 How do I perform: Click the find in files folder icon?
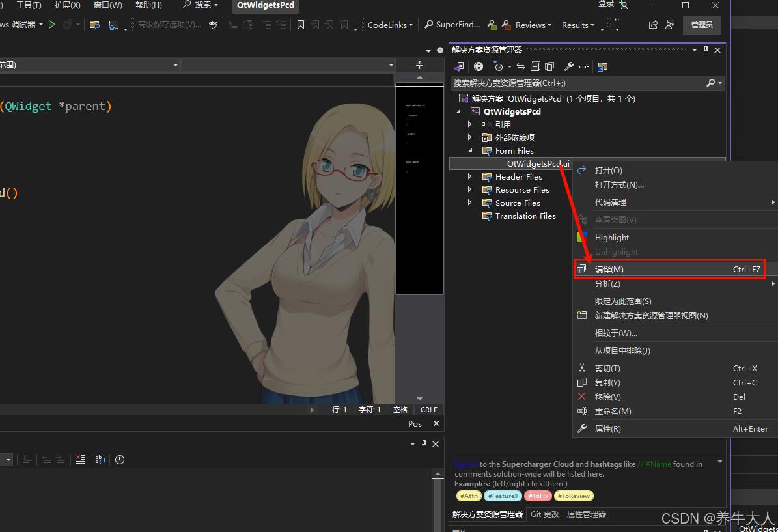[94, 25]
